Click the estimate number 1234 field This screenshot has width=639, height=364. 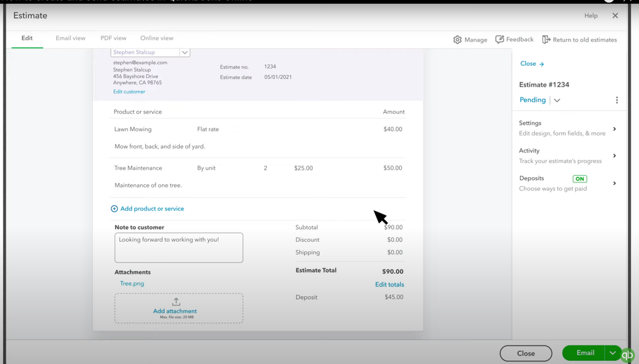270,67
